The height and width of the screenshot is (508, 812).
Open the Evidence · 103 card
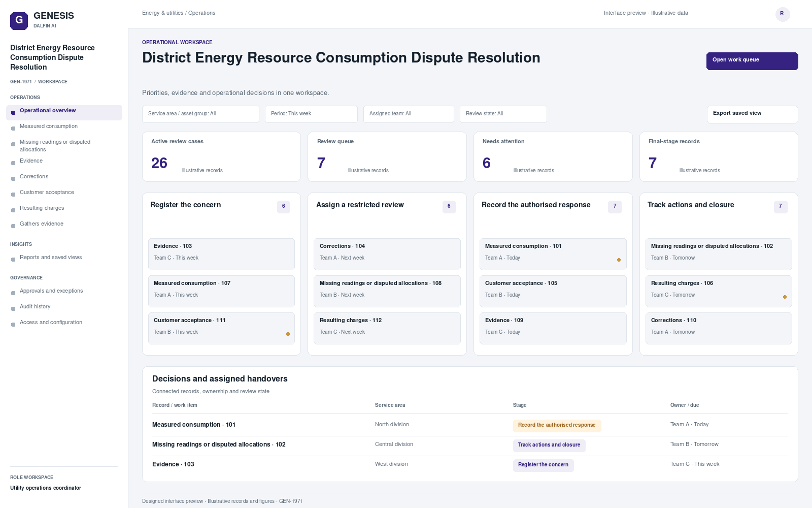click(221, 254)
